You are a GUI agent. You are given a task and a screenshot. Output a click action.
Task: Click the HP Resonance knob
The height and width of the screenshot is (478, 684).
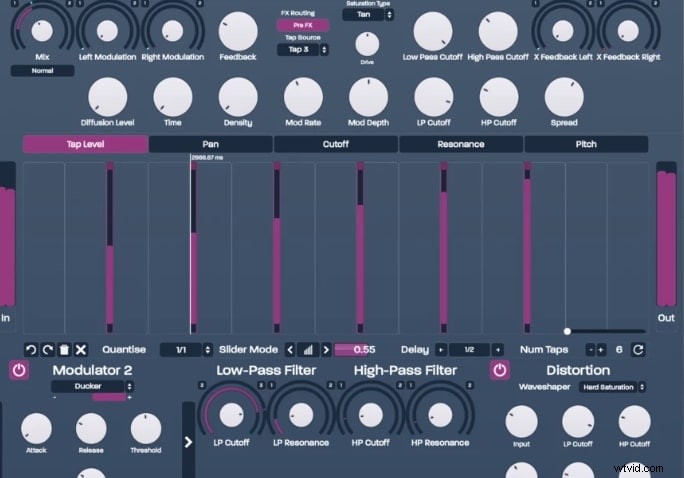click(x=440, y=415)
